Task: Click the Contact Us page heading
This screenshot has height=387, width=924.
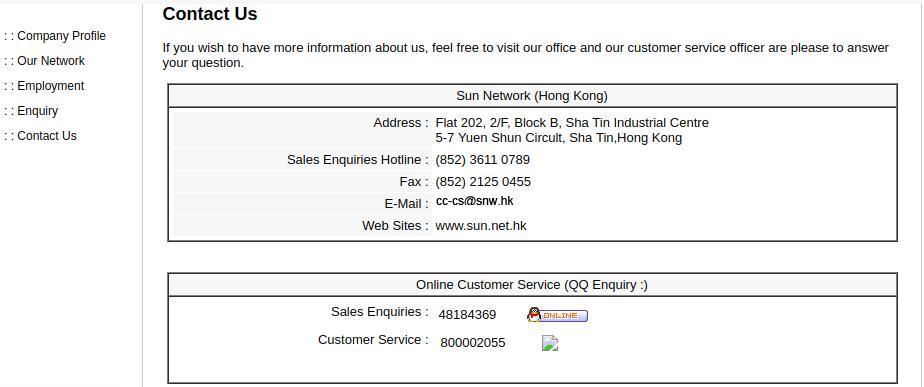Action: (x=210, y=14)
